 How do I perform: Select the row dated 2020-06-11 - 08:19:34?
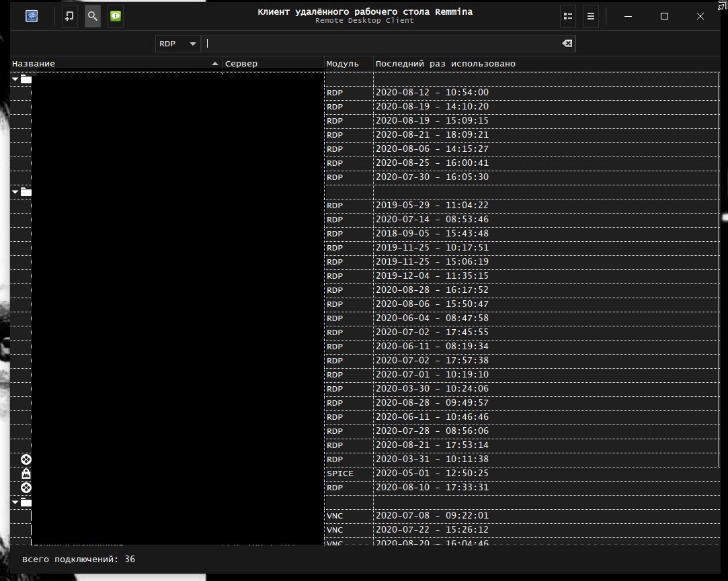coord(365,347)
